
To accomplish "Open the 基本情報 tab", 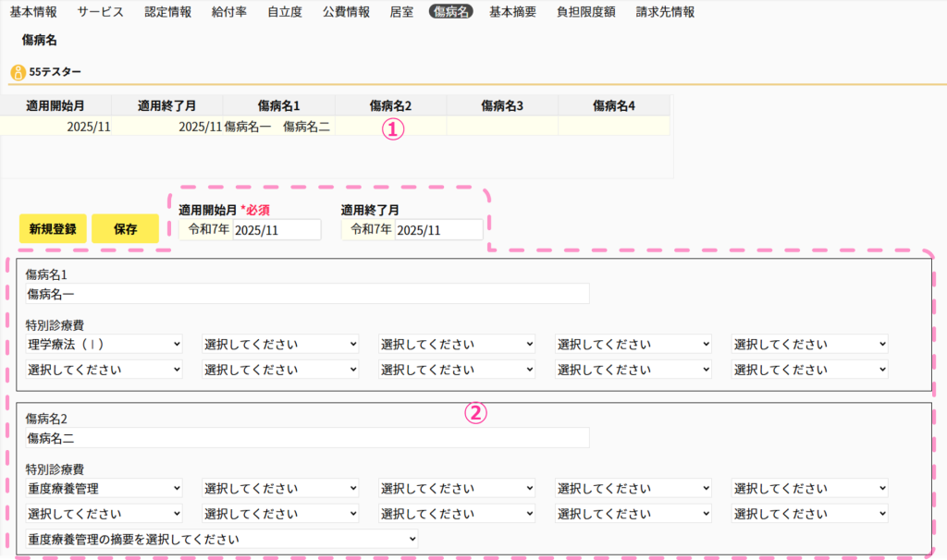I will pyautogui.click(x=33, y=12).
